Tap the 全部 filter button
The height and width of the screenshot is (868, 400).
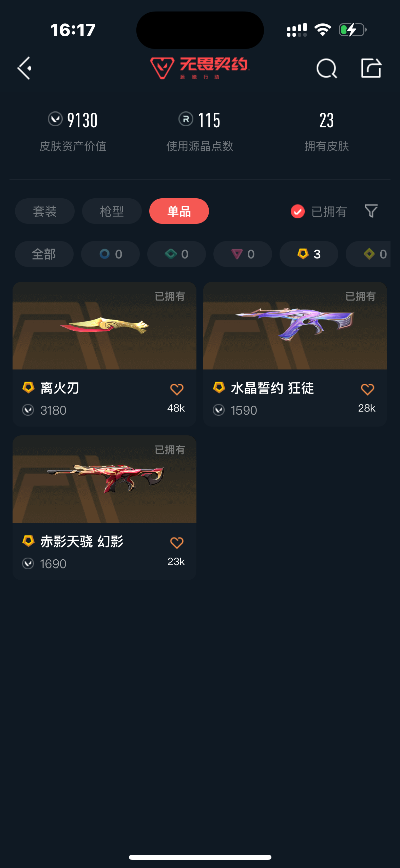point(44,254)
